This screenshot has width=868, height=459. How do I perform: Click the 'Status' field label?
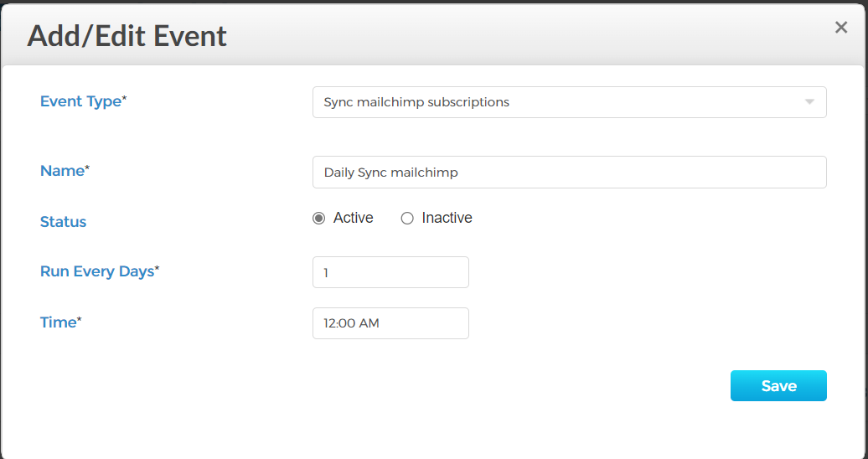coord(64,222)
